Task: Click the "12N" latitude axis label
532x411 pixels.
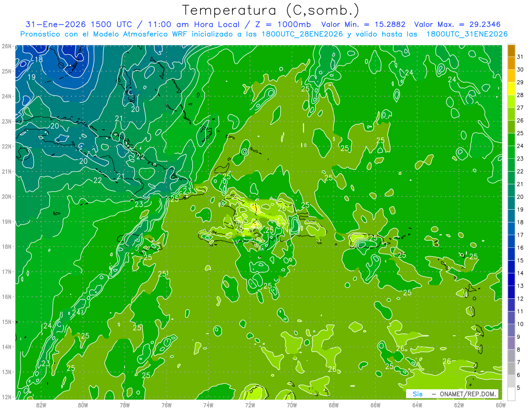Action: (x=7, y=397)
